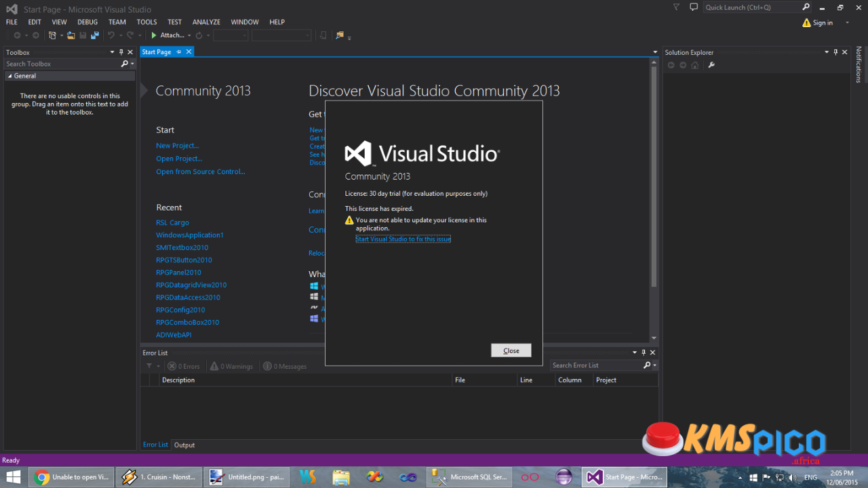Click the taskbar clock showing 2:05 PM
The height and width of the screenshot is (488, 868).
point(841,477)
